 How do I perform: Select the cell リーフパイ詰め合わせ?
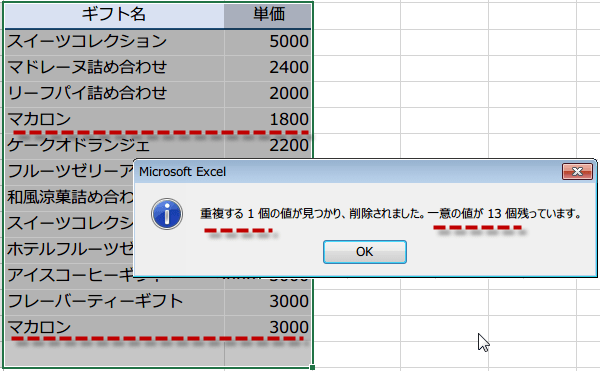click(x=114, y=93)
